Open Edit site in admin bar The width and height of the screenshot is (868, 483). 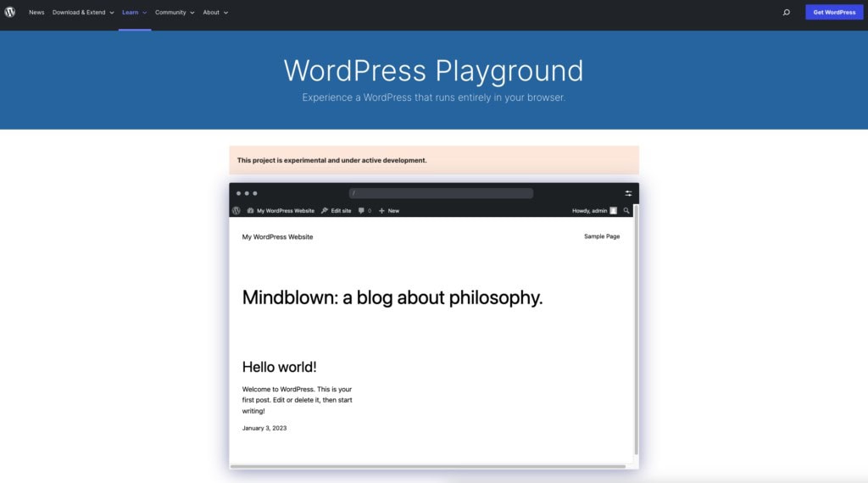click(337, 210)
